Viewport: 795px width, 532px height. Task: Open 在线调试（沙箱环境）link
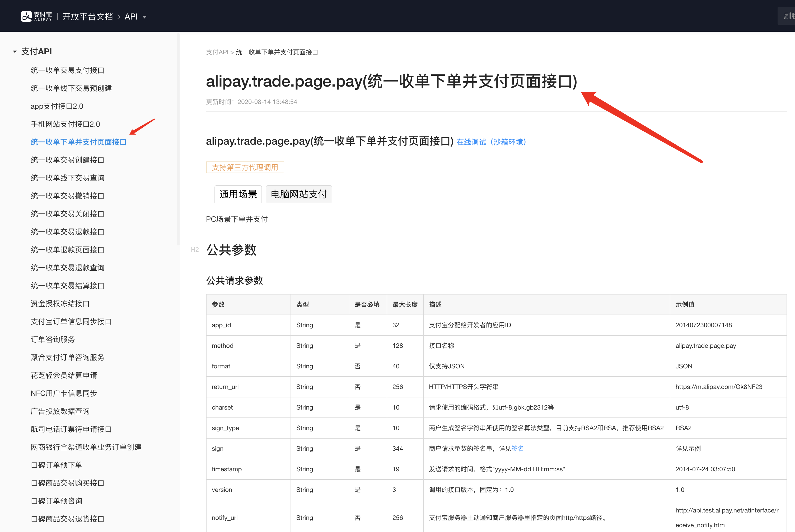(x=491, y=142)
